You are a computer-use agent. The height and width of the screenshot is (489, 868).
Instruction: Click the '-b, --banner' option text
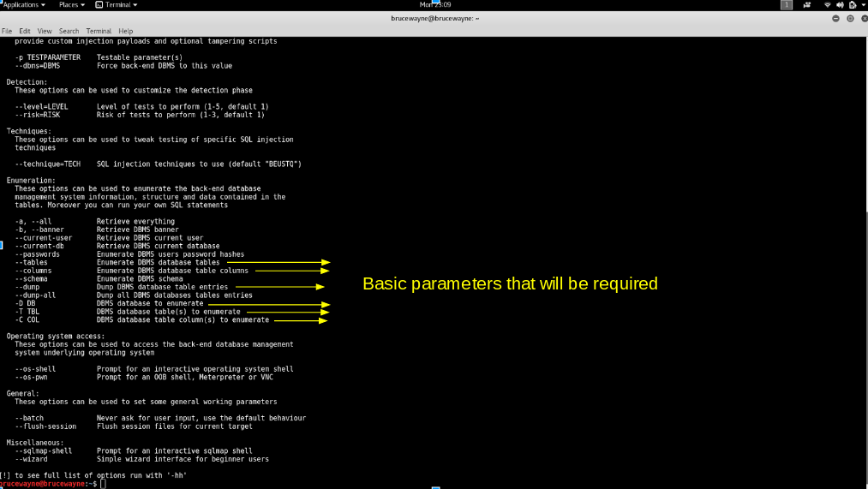[39, 230]
